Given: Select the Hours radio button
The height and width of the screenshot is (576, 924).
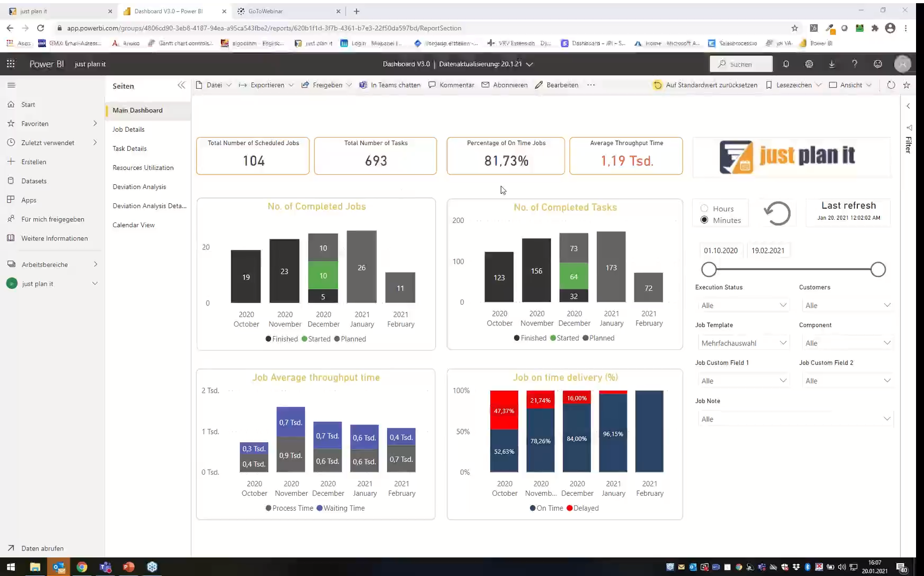Looking at the screenshot, I should [x=704, y=208].
